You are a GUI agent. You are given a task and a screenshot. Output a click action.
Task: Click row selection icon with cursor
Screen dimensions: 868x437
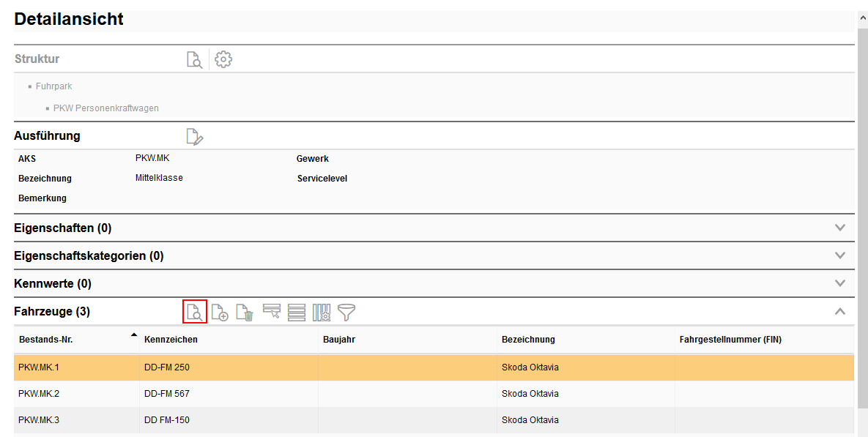tap(272, 313)
